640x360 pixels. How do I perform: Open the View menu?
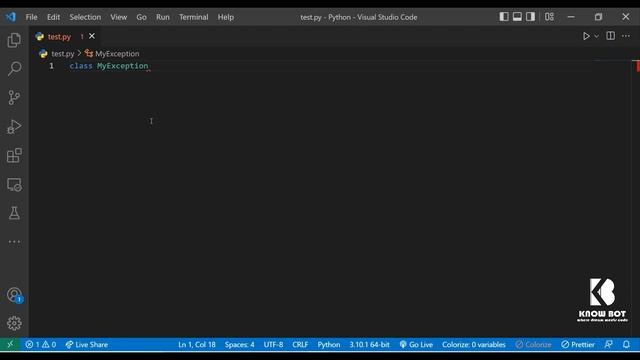(x=119, y=17)
